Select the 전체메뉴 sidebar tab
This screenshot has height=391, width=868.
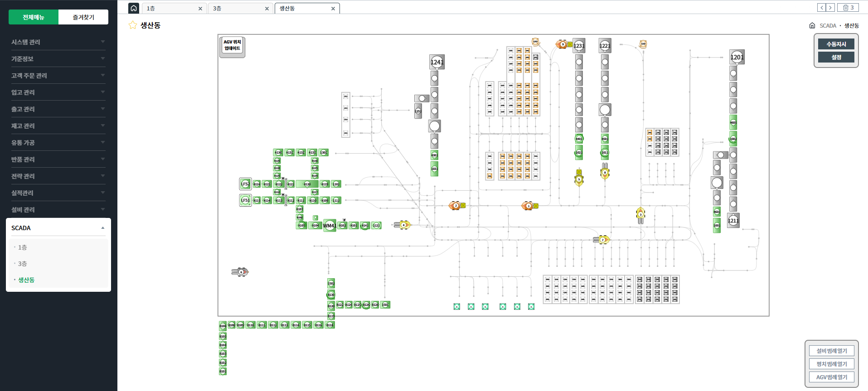34,17
